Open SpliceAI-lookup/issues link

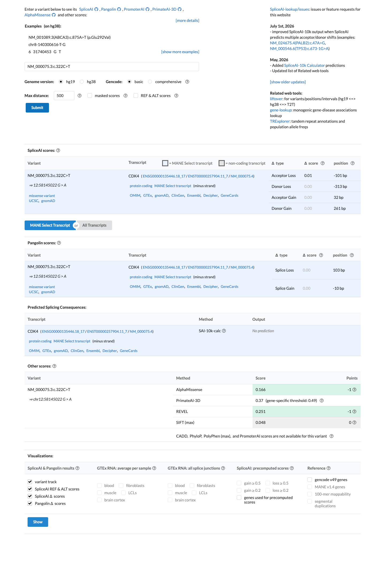click(289, 9)
